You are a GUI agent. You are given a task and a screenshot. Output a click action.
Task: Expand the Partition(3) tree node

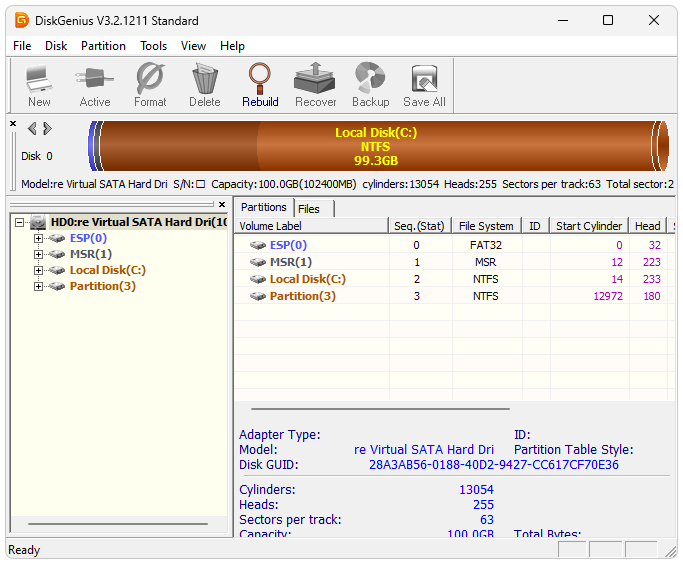coord(39,286)
